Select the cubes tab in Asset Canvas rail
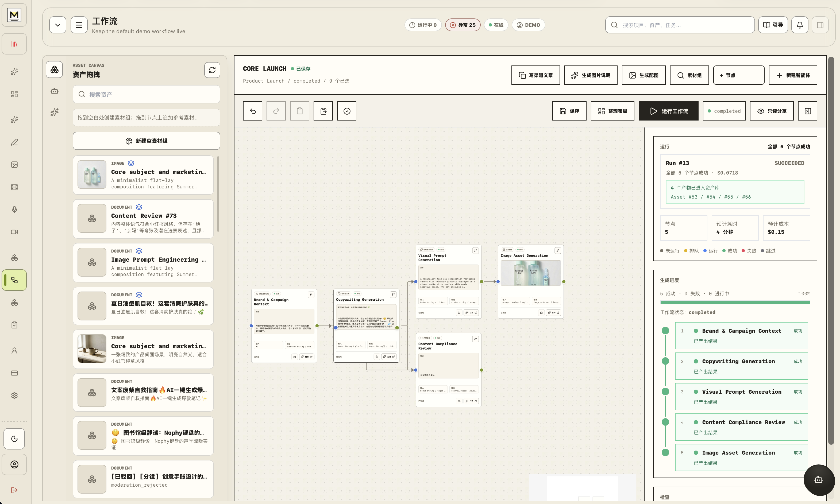Screen dimensions: 840x504 (54, 70)
